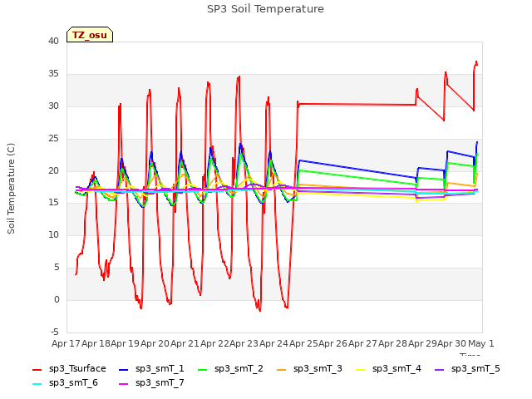Viewport: 532px width, 399px height.
Task: Click the Apr 26 x-axis label
Action: 333,343
